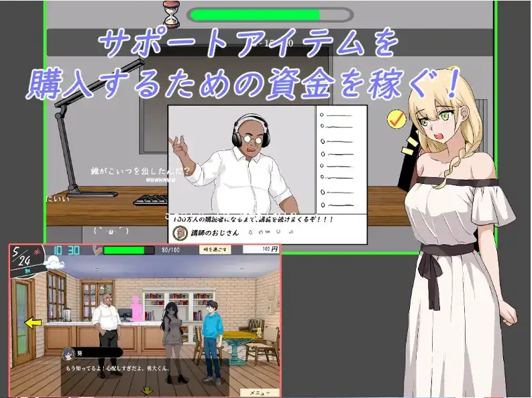Open the メニュー button

(x=259, y=392)
